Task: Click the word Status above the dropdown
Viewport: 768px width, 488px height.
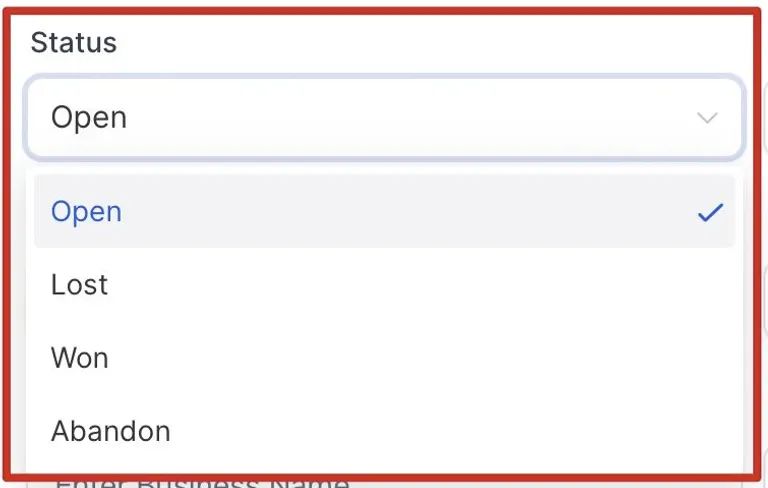Action: [x=73, y=42]
